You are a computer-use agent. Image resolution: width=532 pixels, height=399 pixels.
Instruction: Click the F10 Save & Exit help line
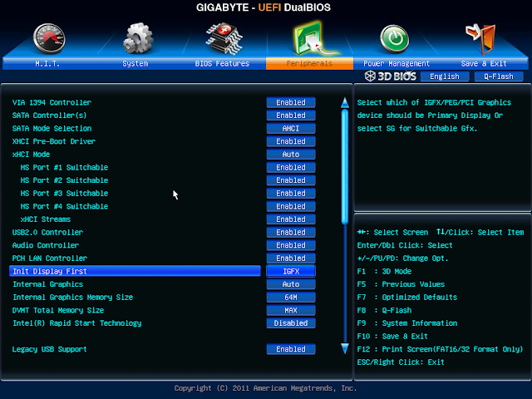coord(392,336)
